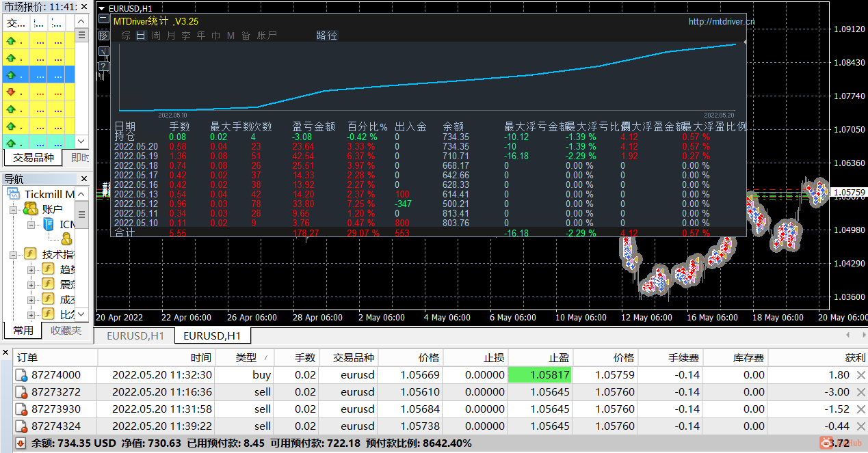Close buy order 87274000 with its X
This screenshot has width=868, height=453.
pos(860,375)
